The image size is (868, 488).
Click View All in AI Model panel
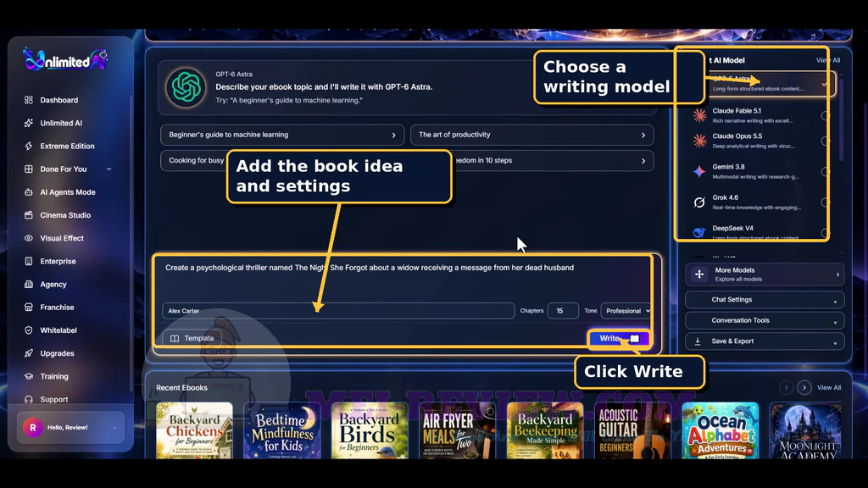tap(828, 60)
